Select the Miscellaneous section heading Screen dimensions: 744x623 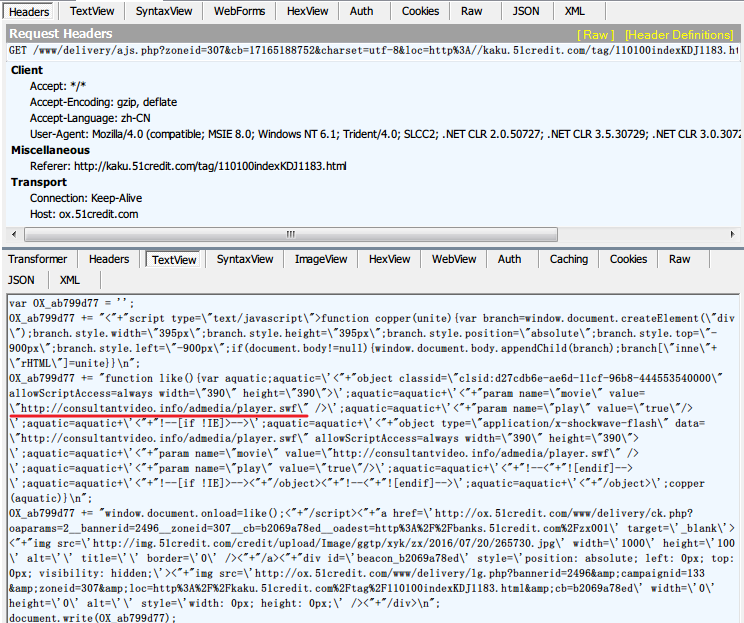[50, 150]
